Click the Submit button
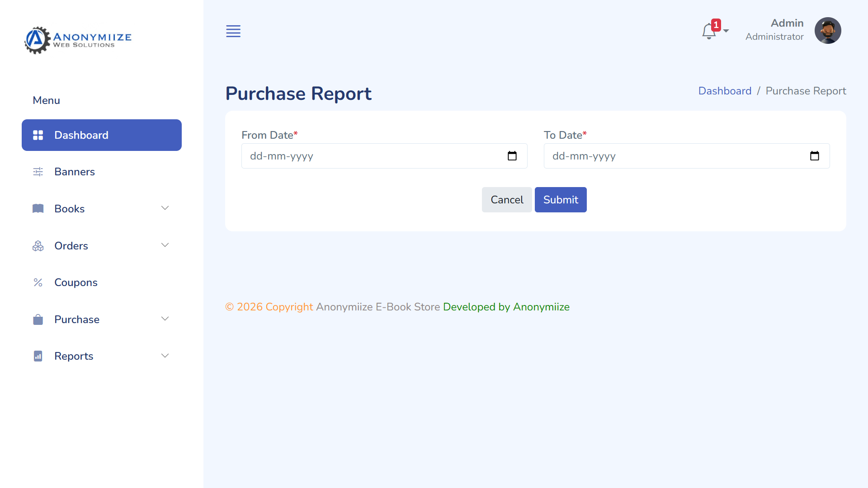Viewport: 868px width, 488px height. click(561, 200)
